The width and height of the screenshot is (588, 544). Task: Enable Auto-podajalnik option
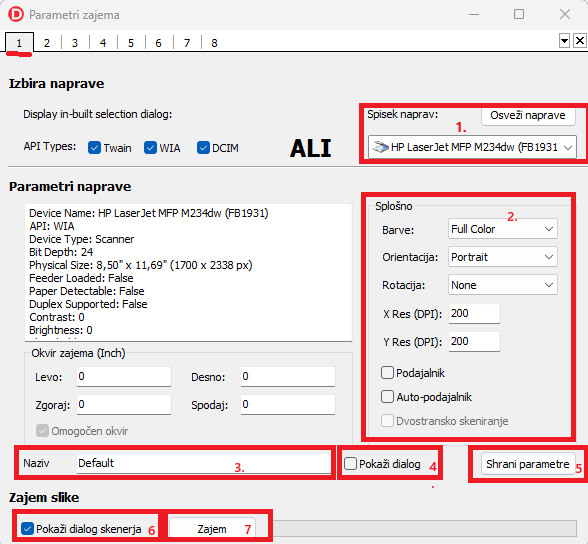(387, 397)
